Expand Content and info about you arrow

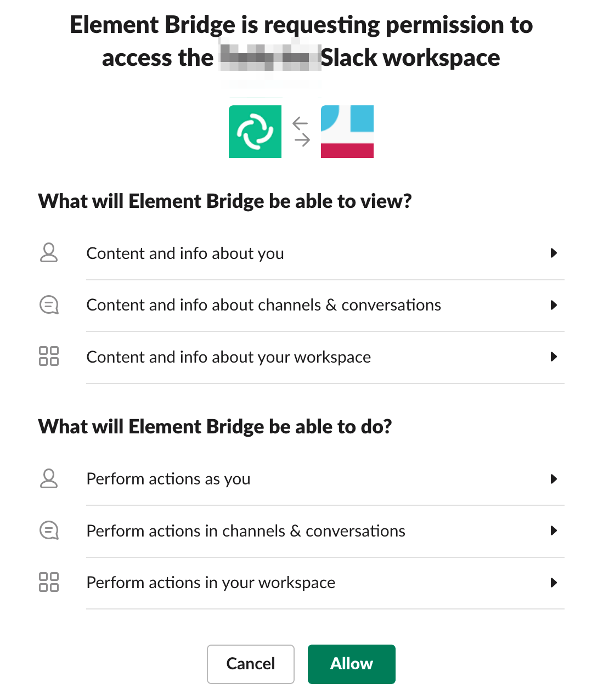pyautogui.click(x=554, y=253)
